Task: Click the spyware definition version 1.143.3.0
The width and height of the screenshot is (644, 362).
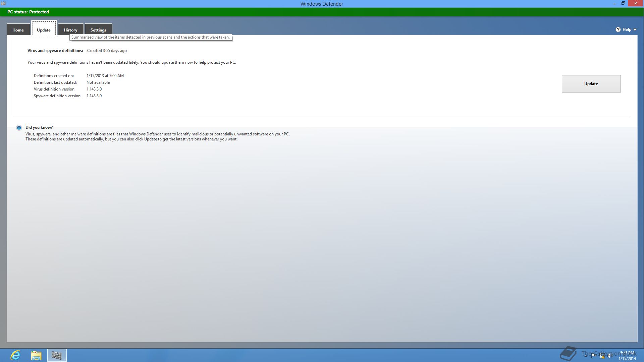Action: [x=94, y=96]
